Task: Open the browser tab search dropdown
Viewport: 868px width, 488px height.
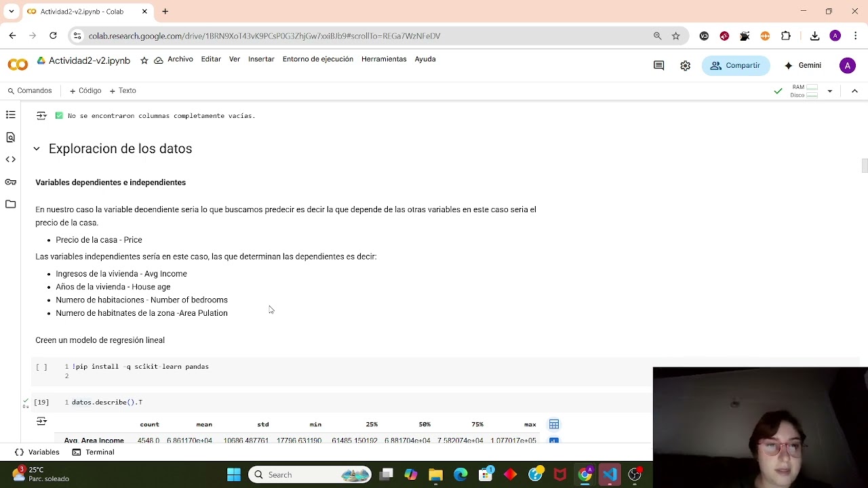Action: (11, 12)
